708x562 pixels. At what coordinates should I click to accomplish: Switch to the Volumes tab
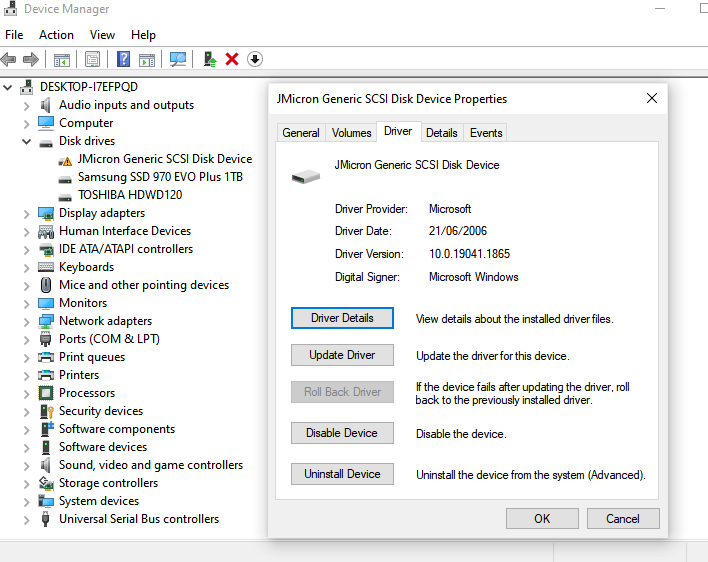[351, 133]
